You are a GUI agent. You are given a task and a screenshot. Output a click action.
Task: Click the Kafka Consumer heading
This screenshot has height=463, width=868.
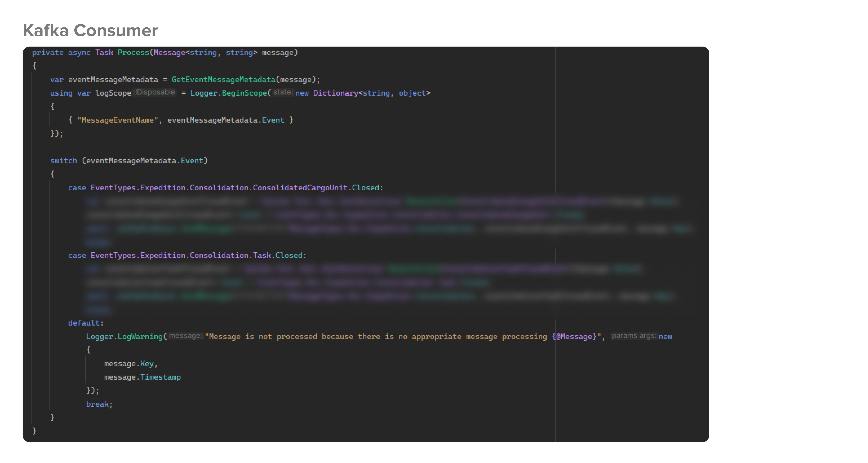[x=90, y=31]
